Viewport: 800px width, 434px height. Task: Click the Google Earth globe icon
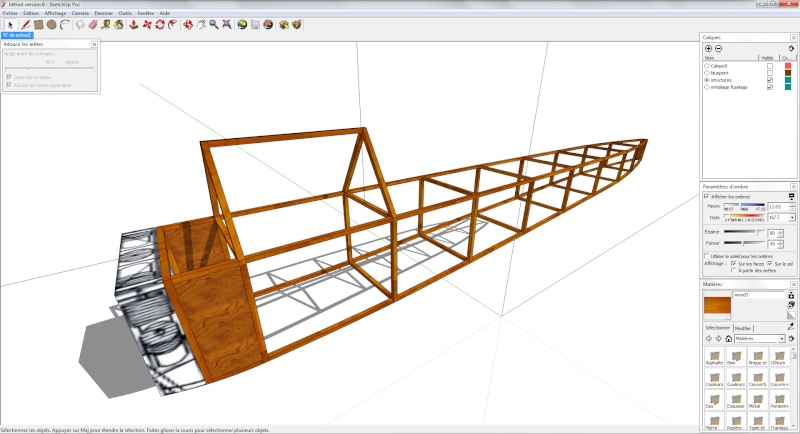coord(242,24)
